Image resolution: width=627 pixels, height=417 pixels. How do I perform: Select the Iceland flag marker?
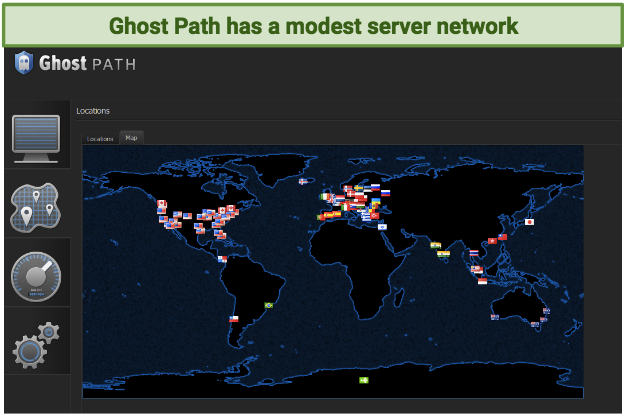304,182
